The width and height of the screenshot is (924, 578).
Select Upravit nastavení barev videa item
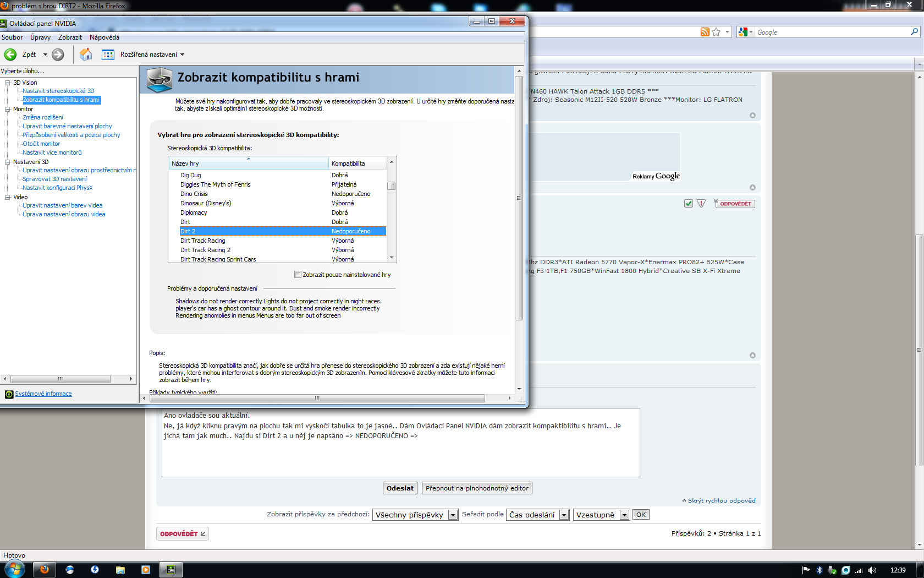[63, 206]
